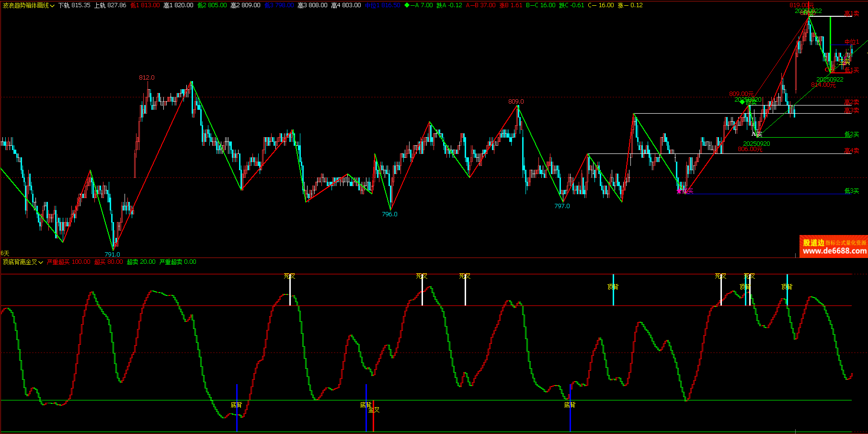
Task: Select the red 金叉 signal bar
Action: point(373,416)
